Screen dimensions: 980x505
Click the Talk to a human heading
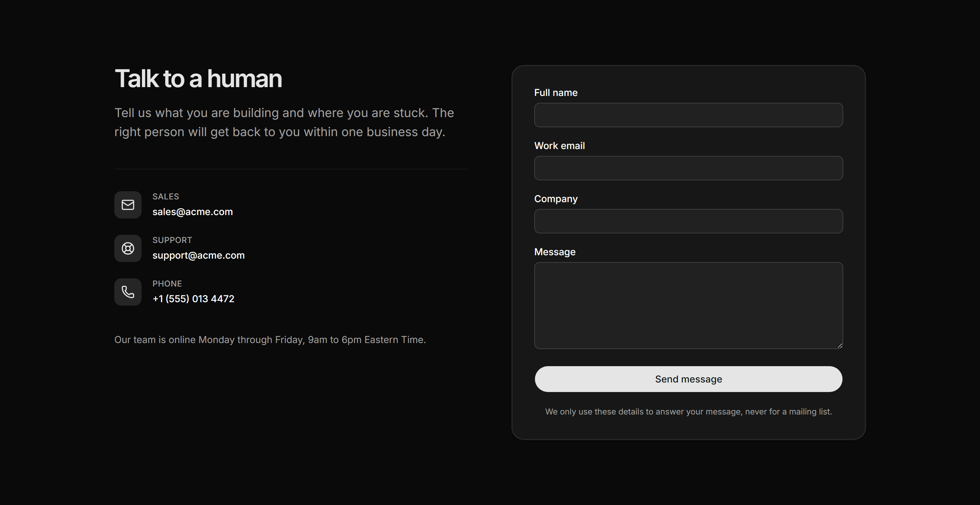(x=198, y=78)
